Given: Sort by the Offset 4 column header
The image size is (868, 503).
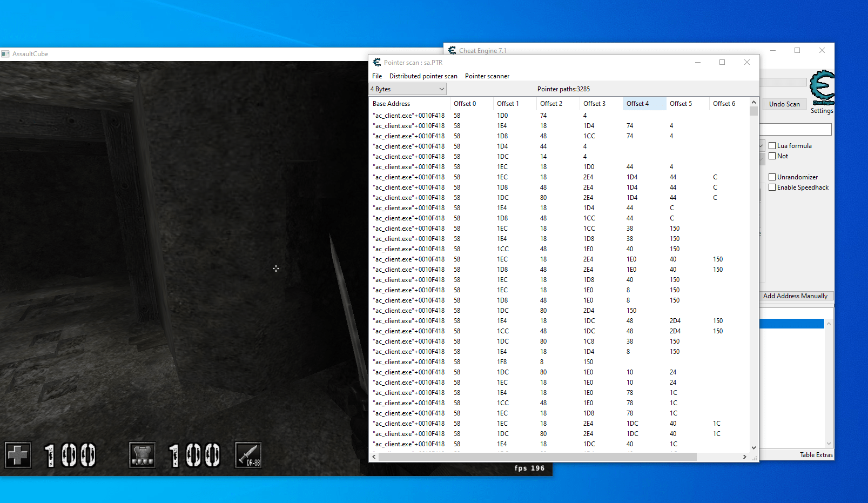Looking at the screenshot, I should (x=644, y=104).
